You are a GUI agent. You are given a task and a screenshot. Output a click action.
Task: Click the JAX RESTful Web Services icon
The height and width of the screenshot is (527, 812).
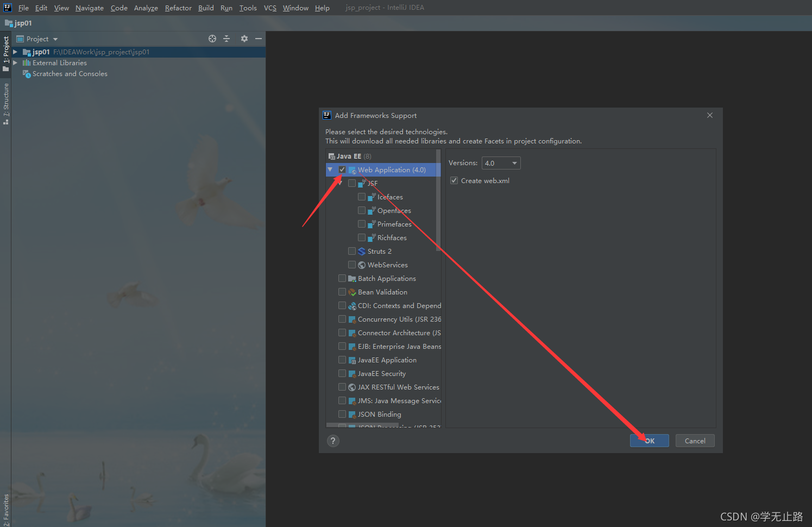352,387
